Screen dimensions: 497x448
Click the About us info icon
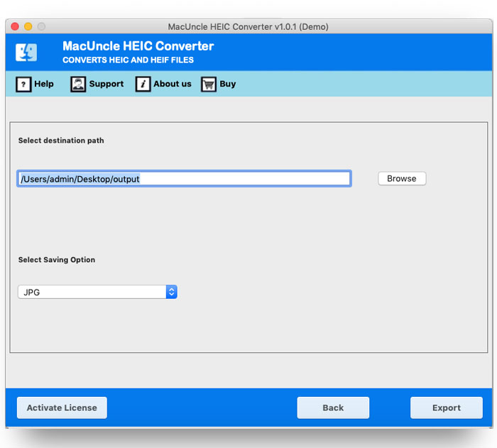(x=143, y=84)
